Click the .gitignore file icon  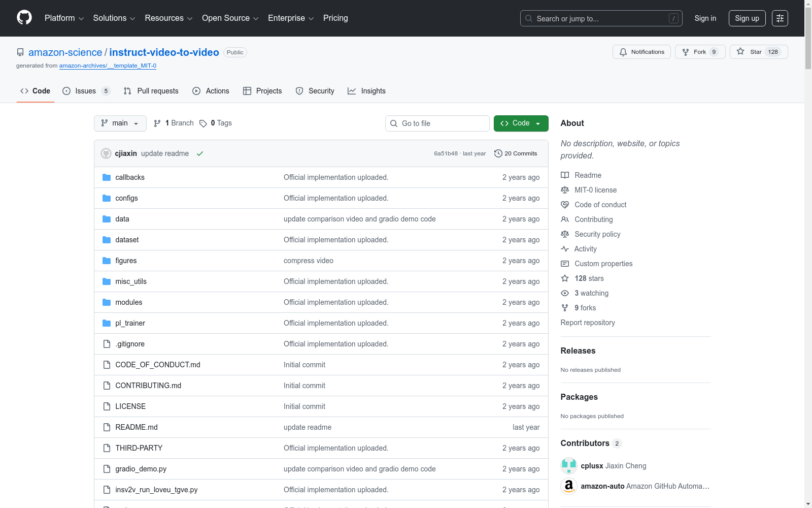[107, 344]
